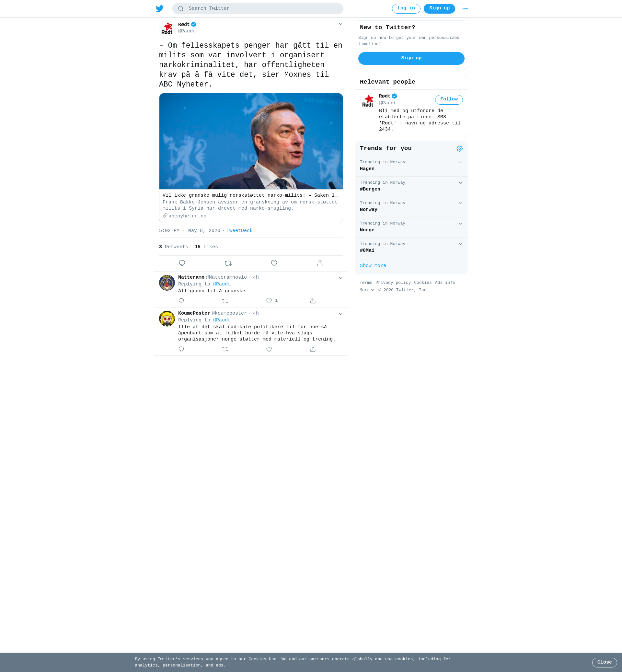This screenshot has width=622, height=672.
Task: Open the TweetDeck source link
Action: point(239,231)
